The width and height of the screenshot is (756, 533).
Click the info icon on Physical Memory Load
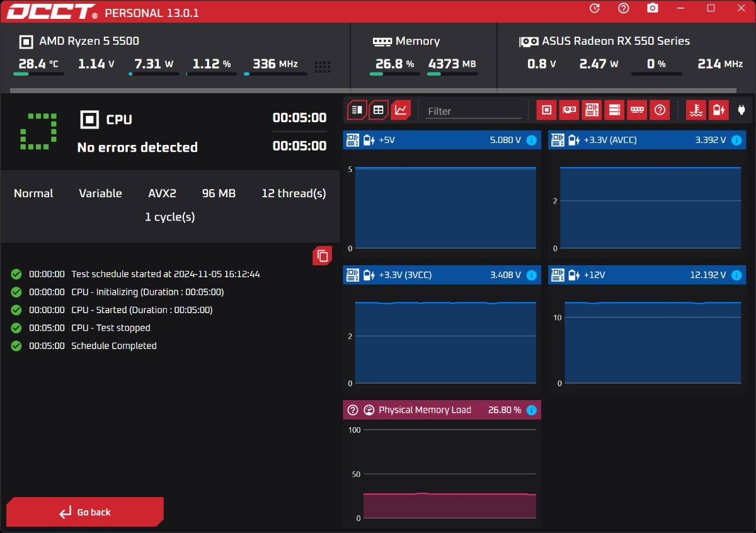click(x=531, y=410)
